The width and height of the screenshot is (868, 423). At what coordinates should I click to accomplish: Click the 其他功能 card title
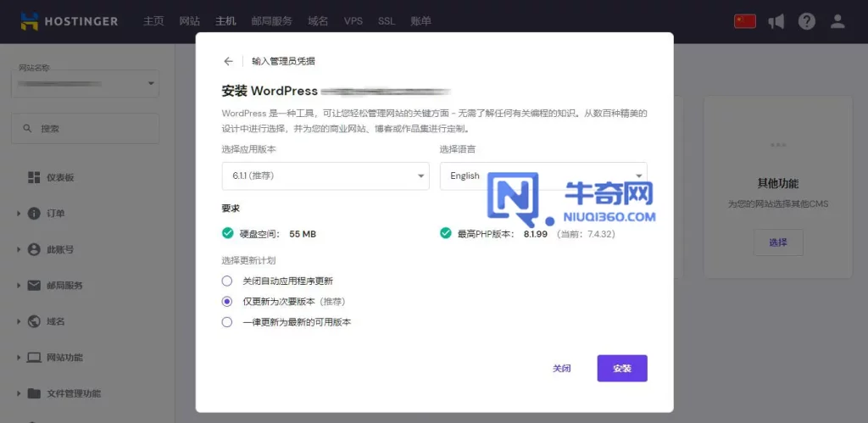778,184
